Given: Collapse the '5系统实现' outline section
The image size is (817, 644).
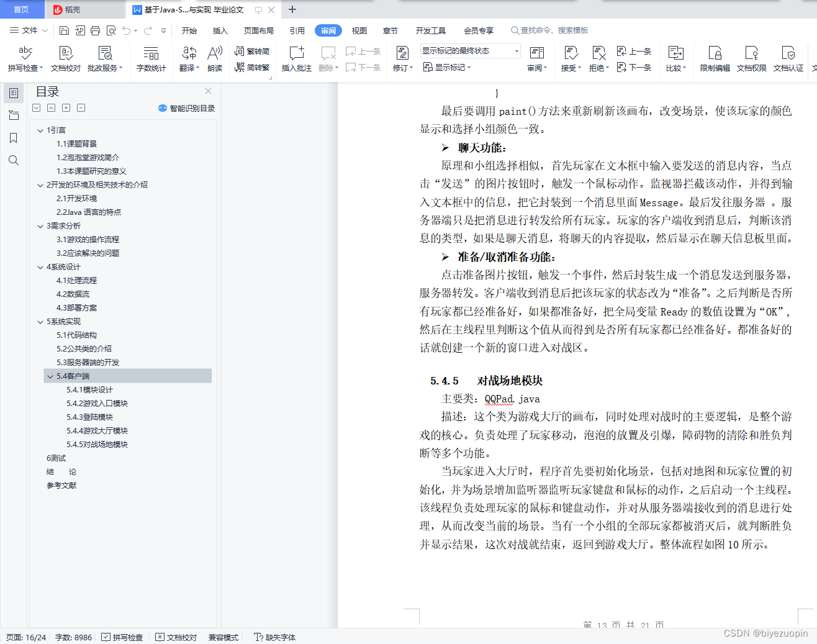Looking at the screenshot, I should click(40, 322).
